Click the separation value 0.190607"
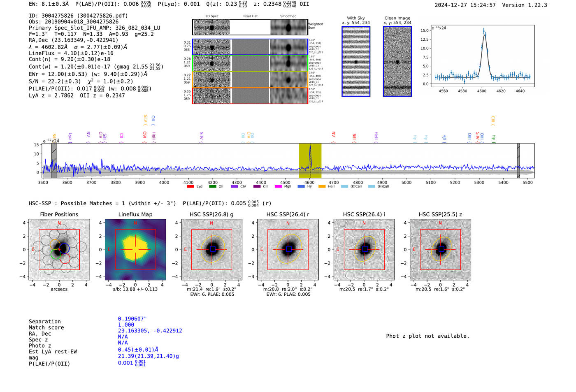The height and width of the screenshot is (392, 576). click(132, 319)
